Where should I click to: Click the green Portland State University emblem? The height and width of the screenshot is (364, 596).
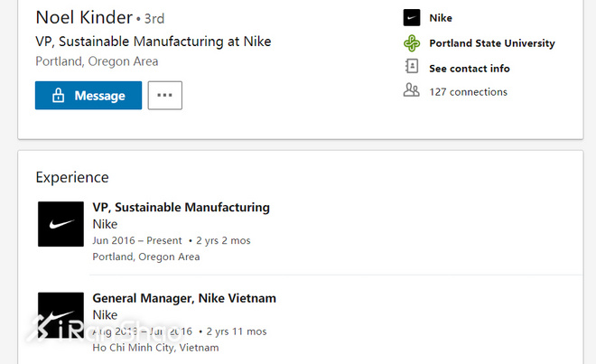click(x=412, y=42)
